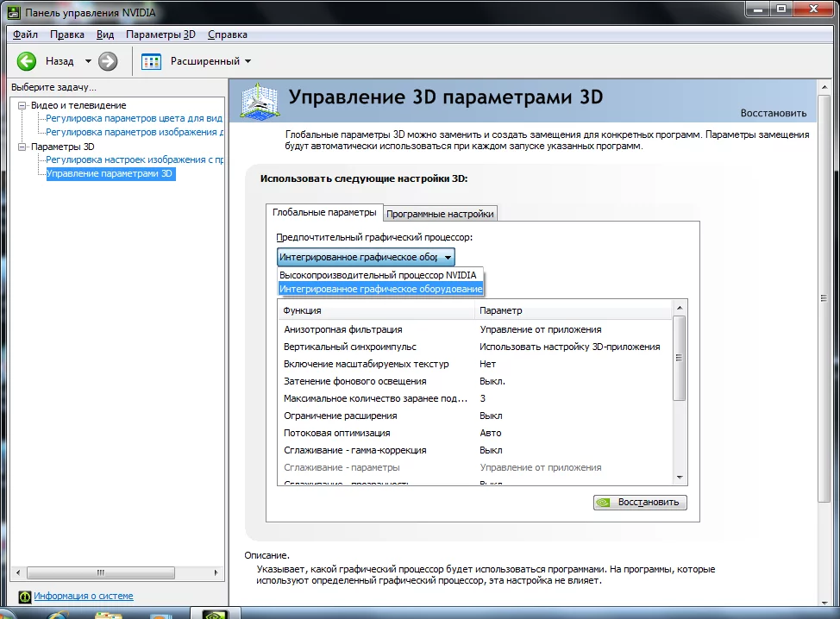Click the view mode grid icon
Viewport: 840px width, 619px height.
pyautogui.click(x=151, y=61)
